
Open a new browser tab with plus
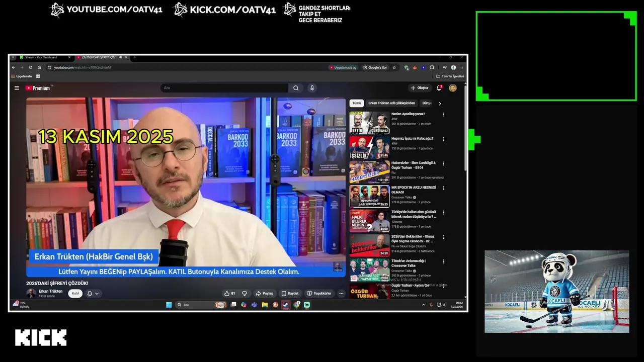pyautogui.click(x=135, y=57)
